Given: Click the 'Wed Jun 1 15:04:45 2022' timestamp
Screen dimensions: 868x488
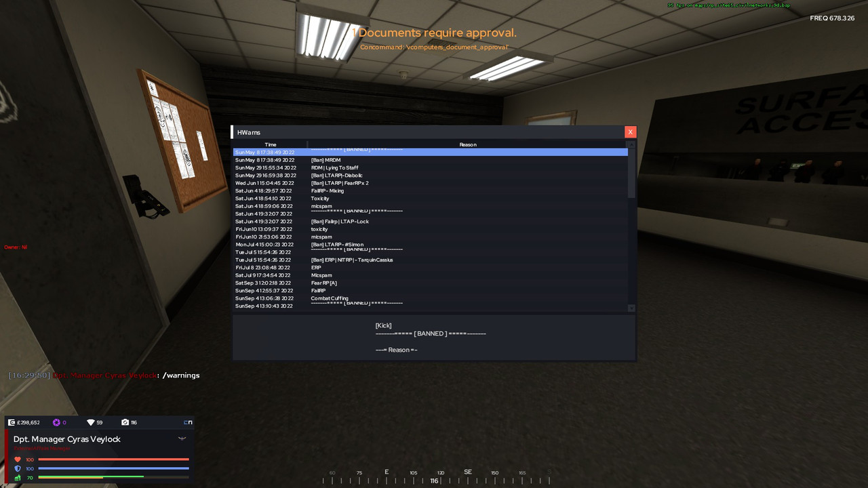Looking at the screenshot, I should coord(264,183).
